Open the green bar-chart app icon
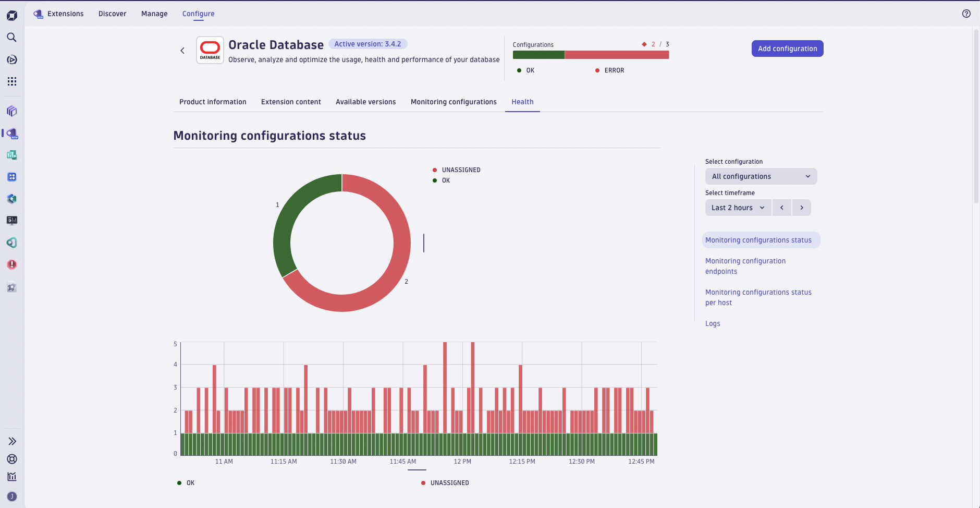The image size is (980, 508). click(x=12, y=155)
